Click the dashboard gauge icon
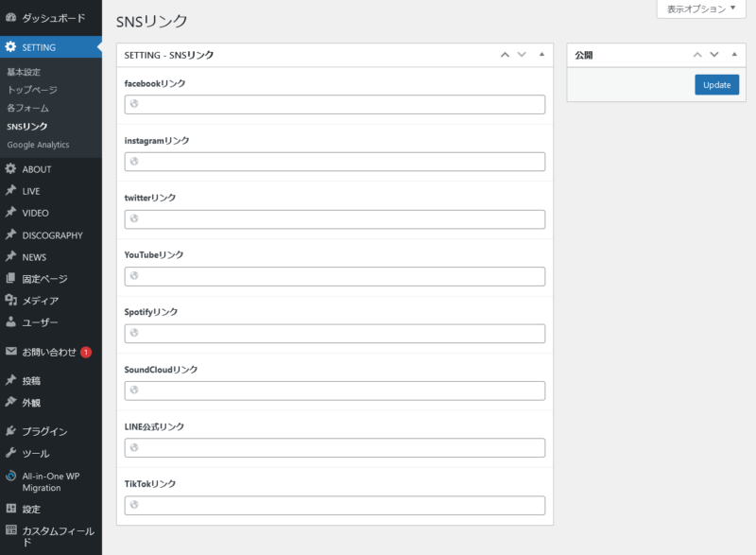Screen dimensions: 756x555 (x=11, y=18)
